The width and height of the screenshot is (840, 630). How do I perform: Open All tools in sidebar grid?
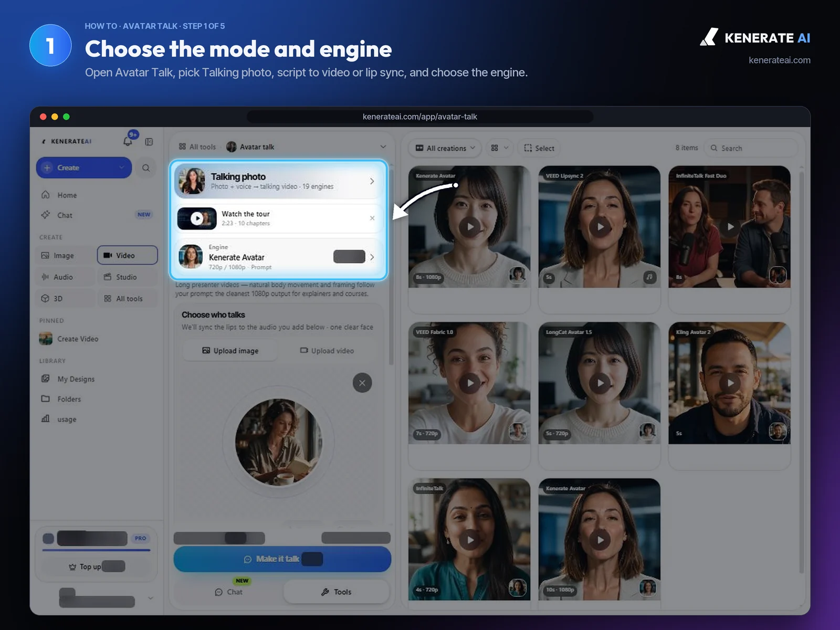click(127, 299)
